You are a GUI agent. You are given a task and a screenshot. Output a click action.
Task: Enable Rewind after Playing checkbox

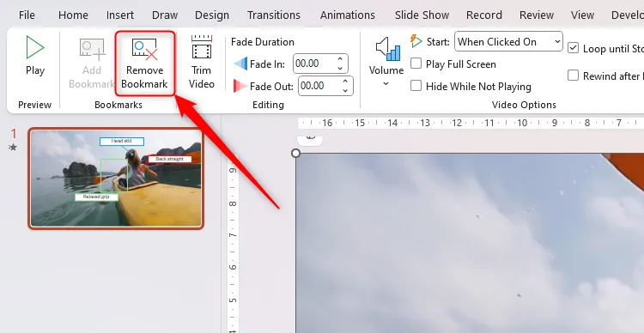(573, 76)
